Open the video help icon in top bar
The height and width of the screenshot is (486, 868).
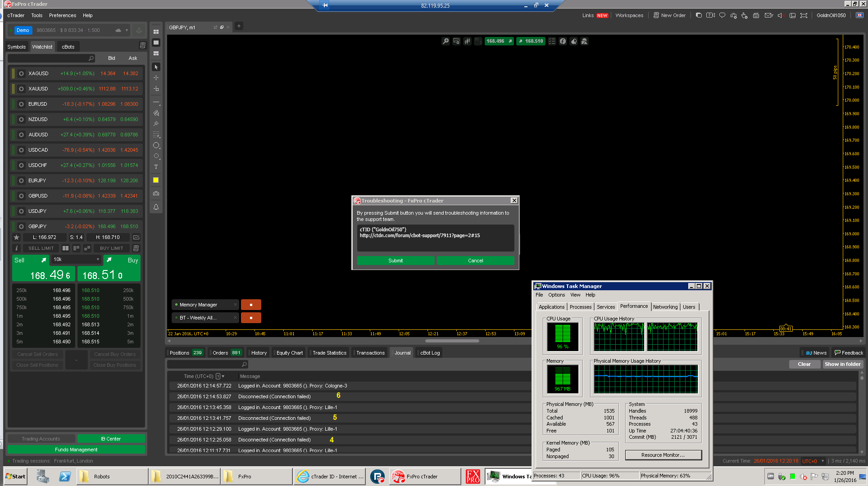710,15
